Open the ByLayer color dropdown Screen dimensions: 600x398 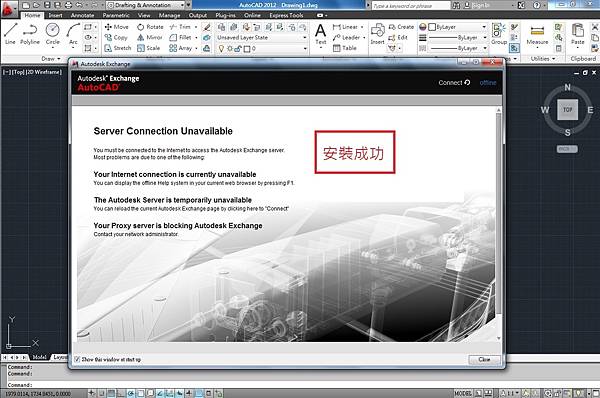457,27
